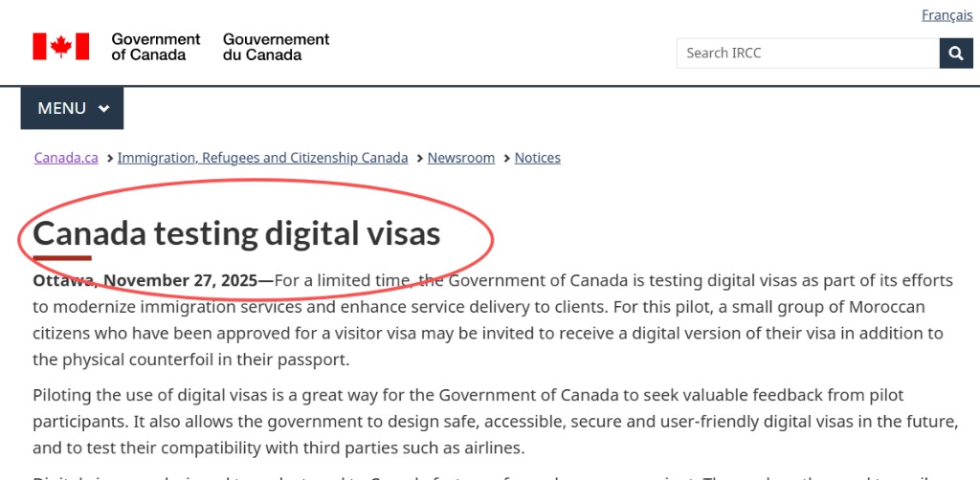Screen dimensions: 980x480
Task: Click the red underline beneath the heading
Action: pos(62,257)
